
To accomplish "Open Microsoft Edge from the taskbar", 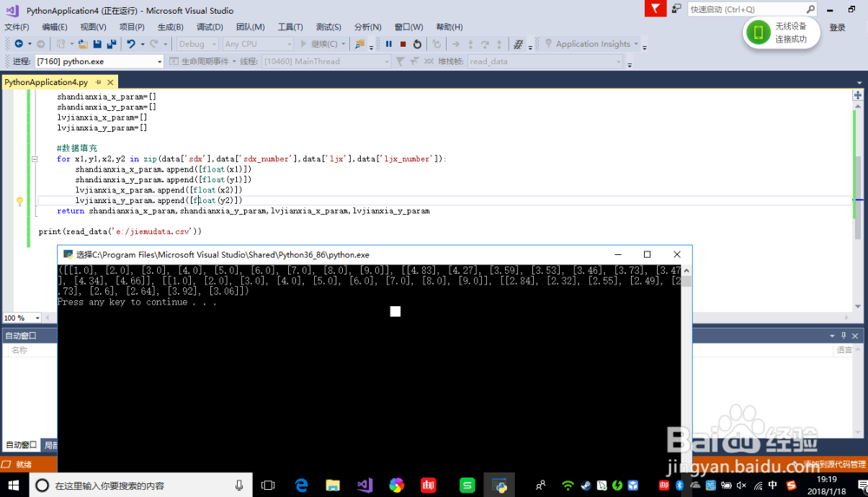I will click(301, 486).
